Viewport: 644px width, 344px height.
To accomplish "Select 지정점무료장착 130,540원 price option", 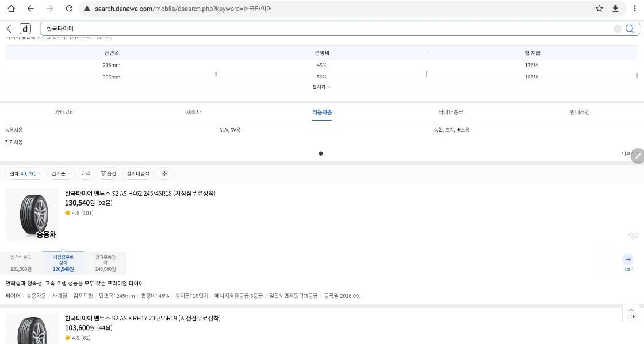I will point(63,263).
